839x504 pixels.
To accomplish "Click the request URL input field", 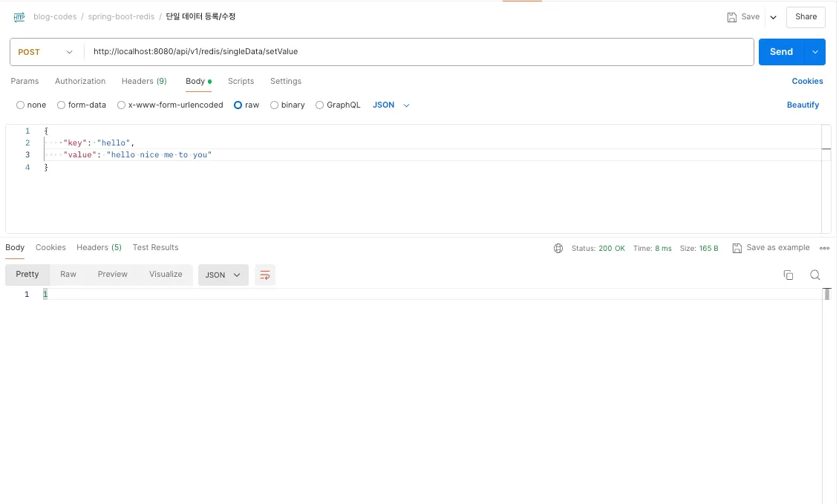I will point(419,52).
